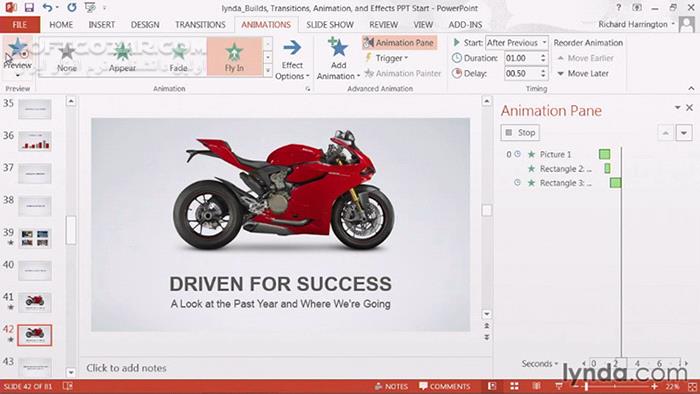Switch to the REVIEW tab
Viewport: 700px width, 394px height.
pyautogui.click(x=383, y=25)
